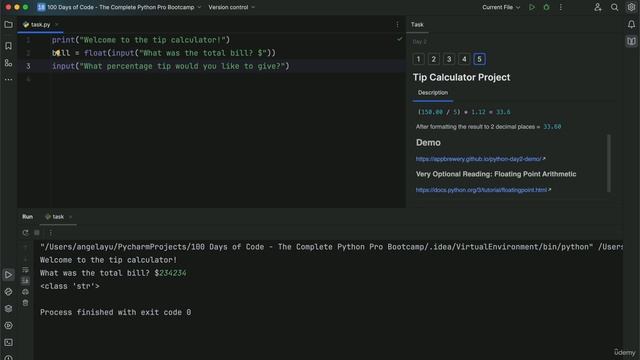Start debugging with the green bug icon
Viewport: 640px width, 360px height.
[546, 7]
